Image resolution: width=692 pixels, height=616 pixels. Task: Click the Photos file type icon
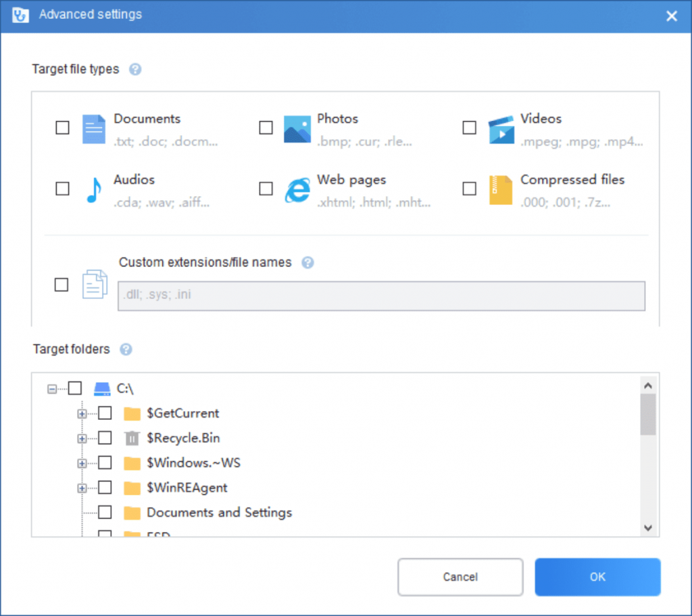tap(297, 128)
